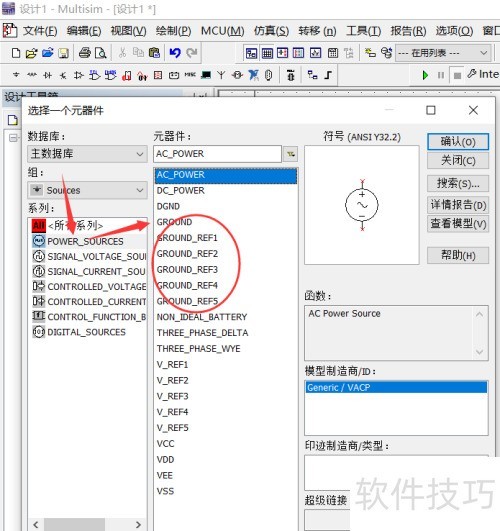Viewport: 500px width, 531px height.
Task: Place Basic resistor component icon
Action: click(x=32, y=75)
